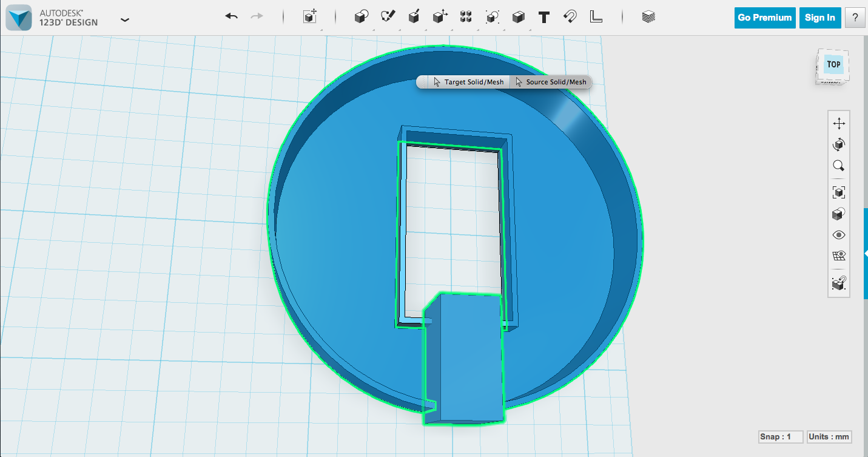The image size is (868, 457).
Task: Open the Material shading tool in the sidebar
Action: pyautogui.click(x=838, y=213)
